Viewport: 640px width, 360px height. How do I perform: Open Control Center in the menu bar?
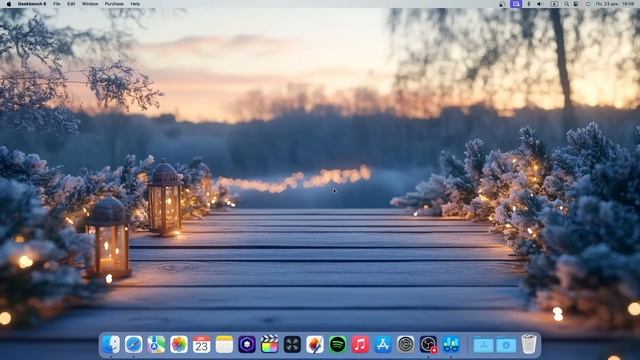576,4
